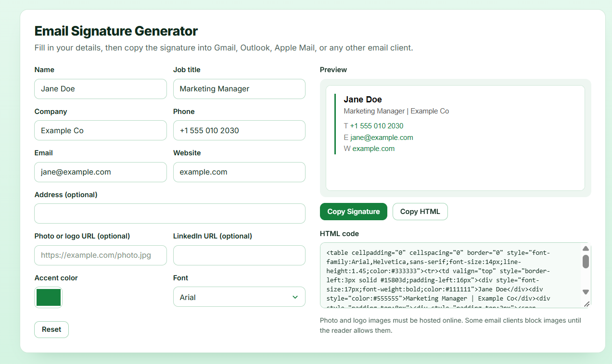
Task: Click the HTML code scrollbar thumb
Action: click(x=586, y=262)
